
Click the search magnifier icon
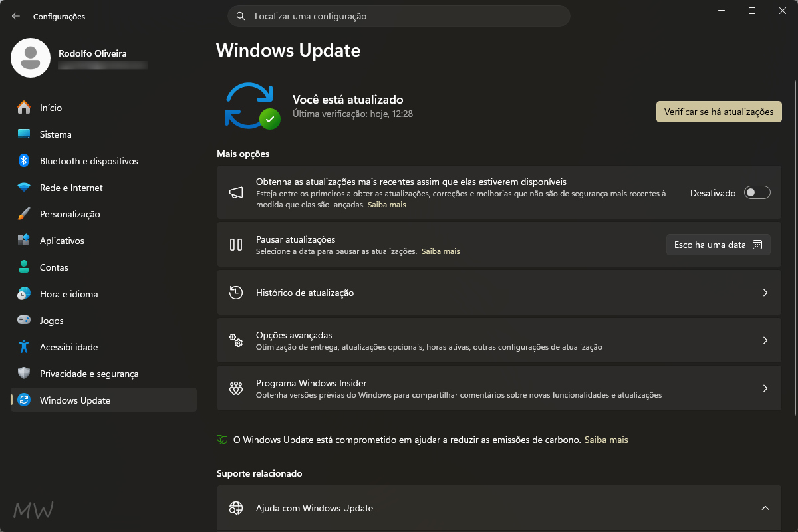point(240,16)
